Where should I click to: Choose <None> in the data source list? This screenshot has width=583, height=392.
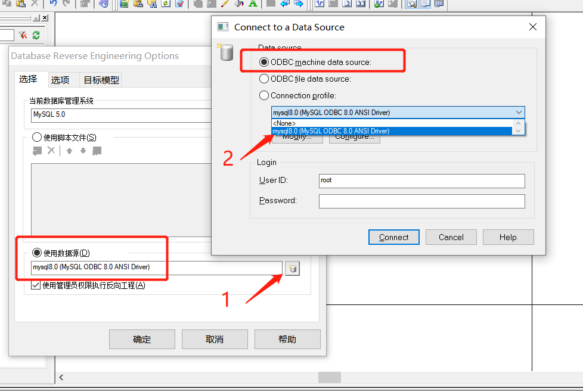pos(392,123)
